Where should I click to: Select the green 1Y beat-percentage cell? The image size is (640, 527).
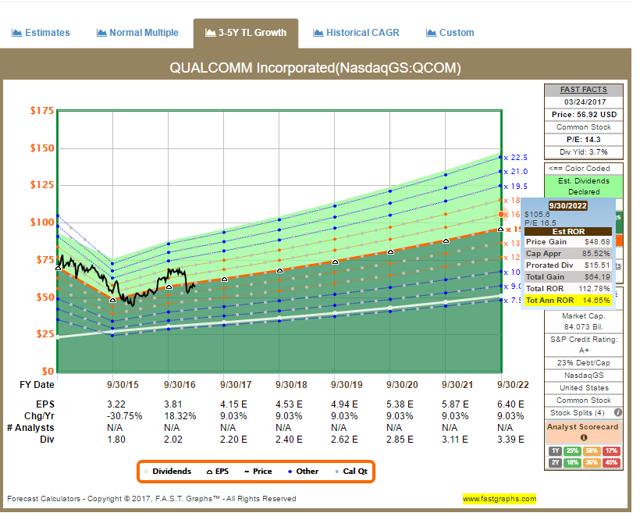coord(573,451)
